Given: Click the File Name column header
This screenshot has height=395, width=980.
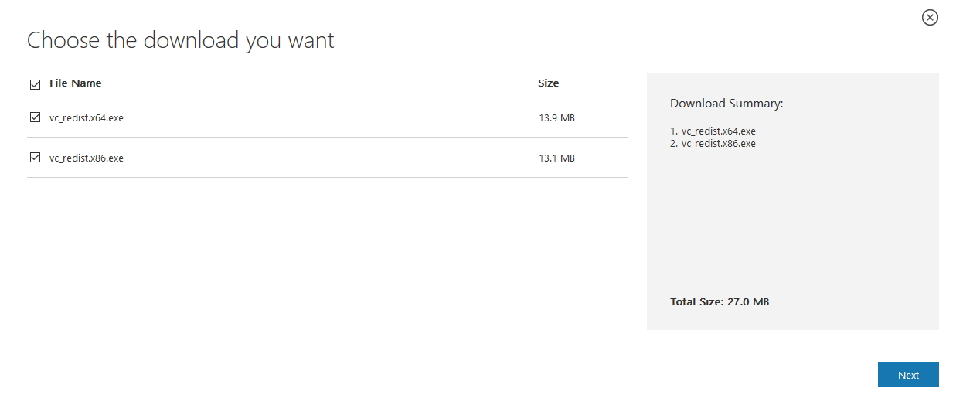Looking at the screenshot, I should point(75,83).
